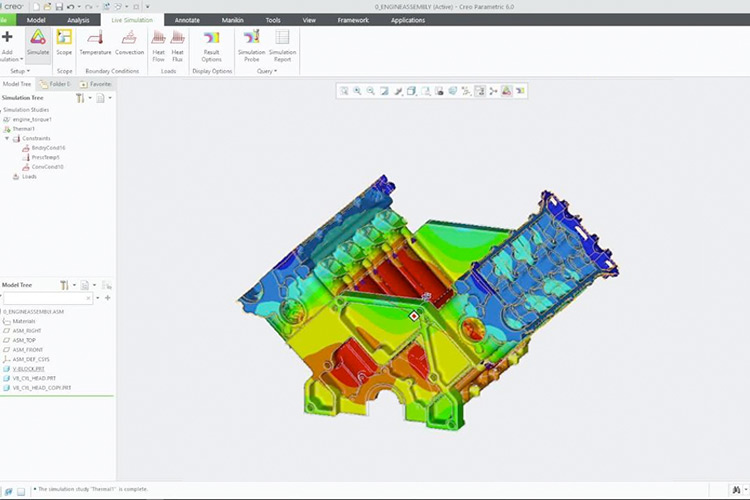
Task: Activate the Simulation Probe tool
Action: 251,44
